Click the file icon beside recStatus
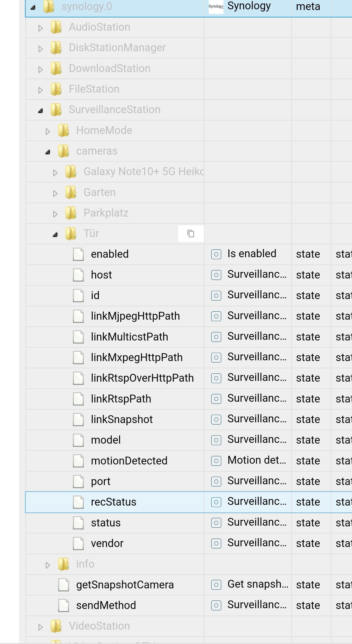 click(x=78, y=502)
